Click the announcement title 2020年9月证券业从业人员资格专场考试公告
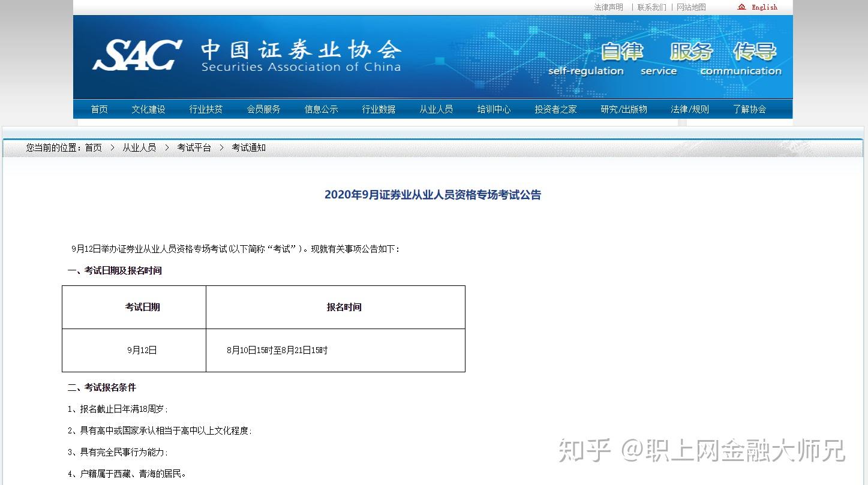This screenshot has height=485, width=868. [433, 195]
